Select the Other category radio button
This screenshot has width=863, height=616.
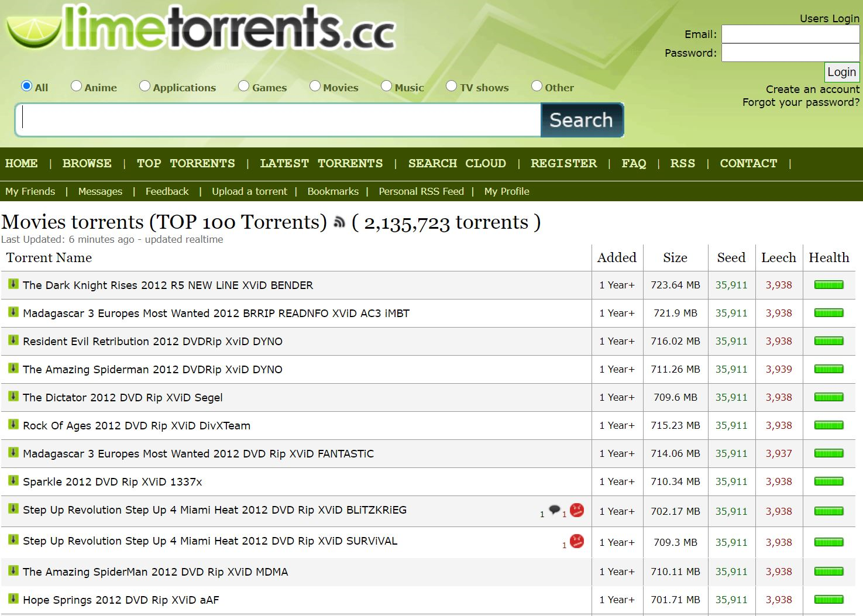coord(537,86)
